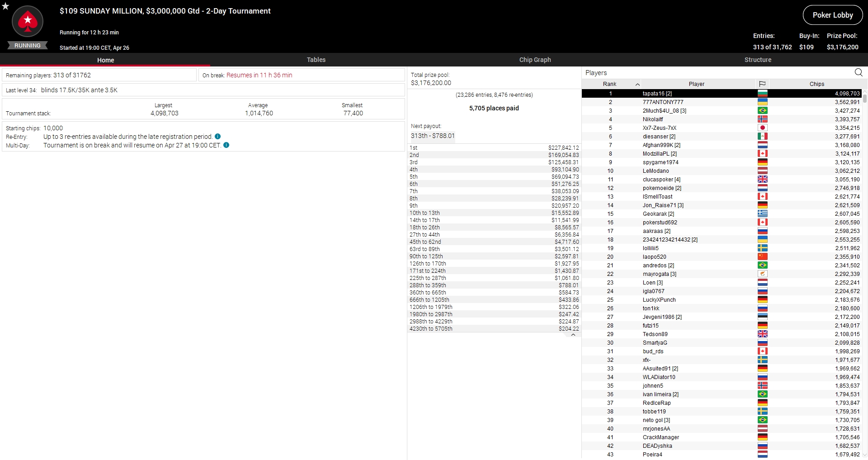
Task: Select player row WLADiator10
Action: pos(722,377)
